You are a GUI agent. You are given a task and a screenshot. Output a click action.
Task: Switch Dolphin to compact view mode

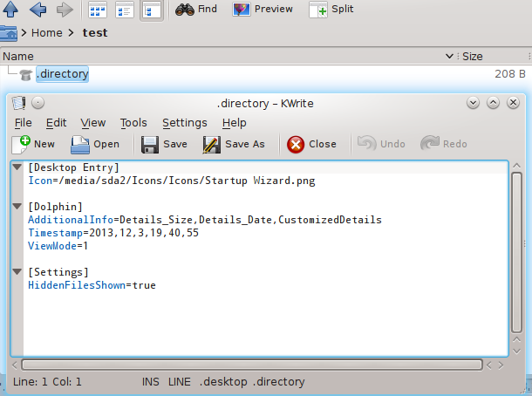(125, 10)
